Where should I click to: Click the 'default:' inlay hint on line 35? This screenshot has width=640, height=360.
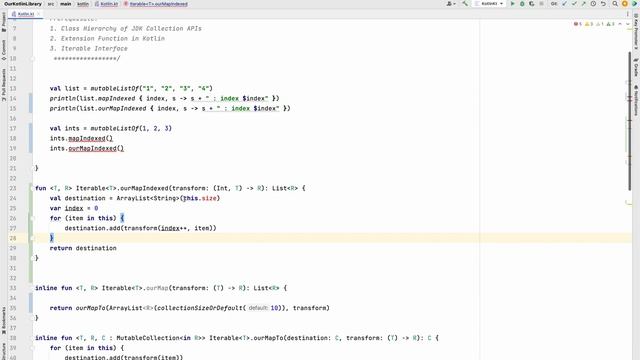click(258, 308)
